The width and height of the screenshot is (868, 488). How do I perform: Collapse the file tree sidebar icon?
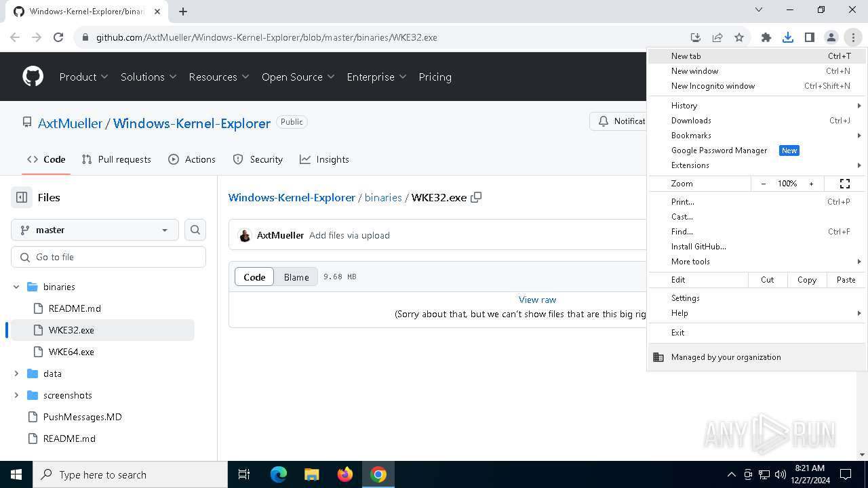coord(22,197)
